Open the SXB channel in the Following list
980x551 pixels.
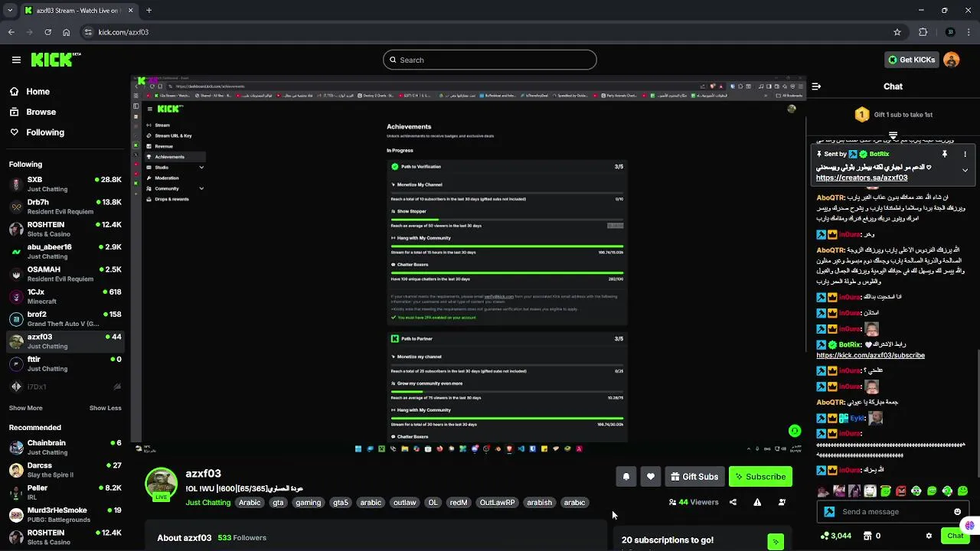(65, 184)
